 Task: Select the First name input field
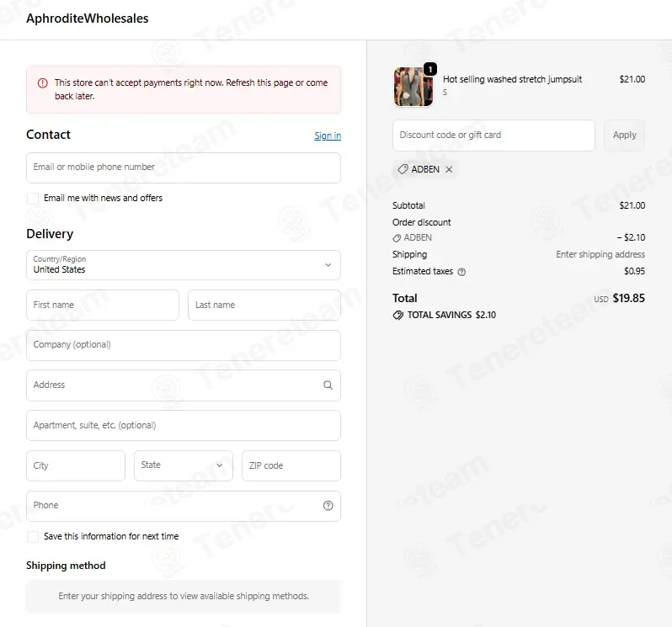(x=103, y=305)
